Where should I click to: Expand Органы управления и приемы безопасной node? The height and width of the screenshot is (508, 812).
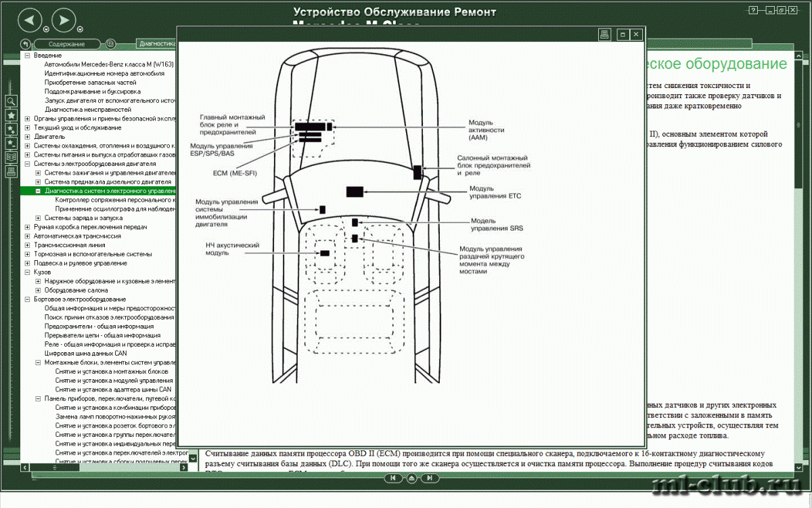pyautogui.click(x=27, y=118)
